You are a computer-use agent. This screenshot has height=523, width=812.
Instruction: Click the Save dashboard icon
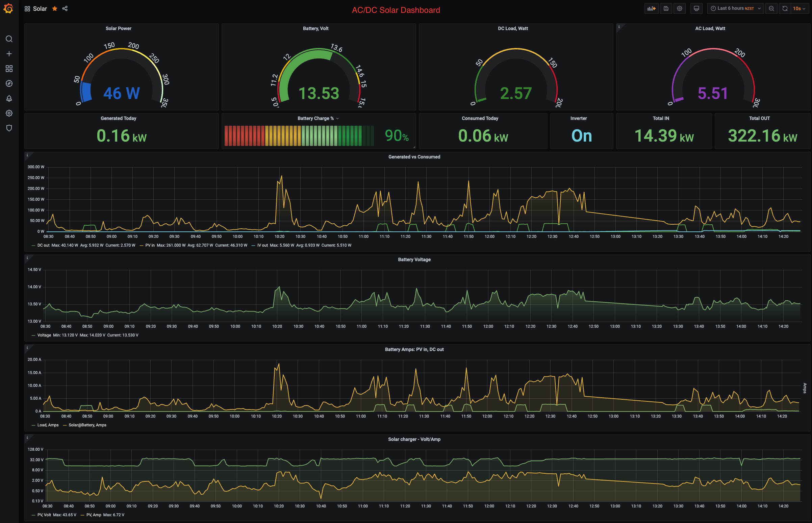point(666,8)
